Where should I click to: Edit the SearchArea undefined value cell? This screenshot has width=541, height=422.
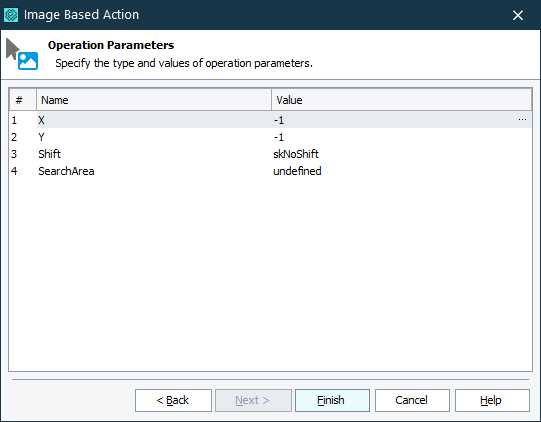coord(401,171)
